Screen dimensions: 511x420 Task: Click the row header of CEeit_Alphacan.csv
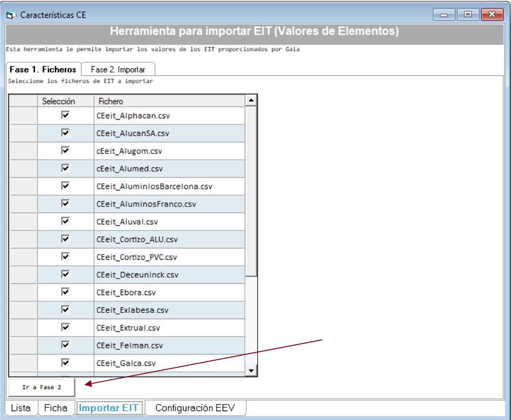tap(24, 115)
